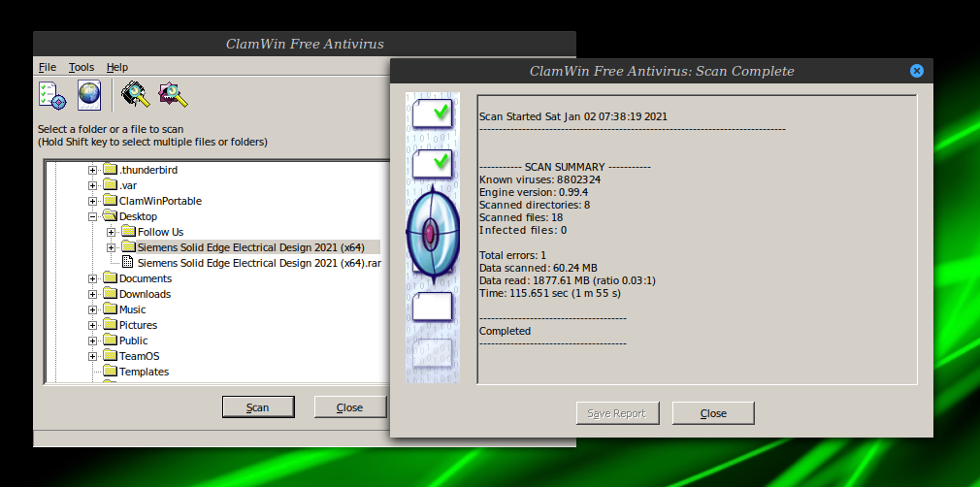
Task: Click the Scan selected files toolbar icon
Action: pos(173,94)
